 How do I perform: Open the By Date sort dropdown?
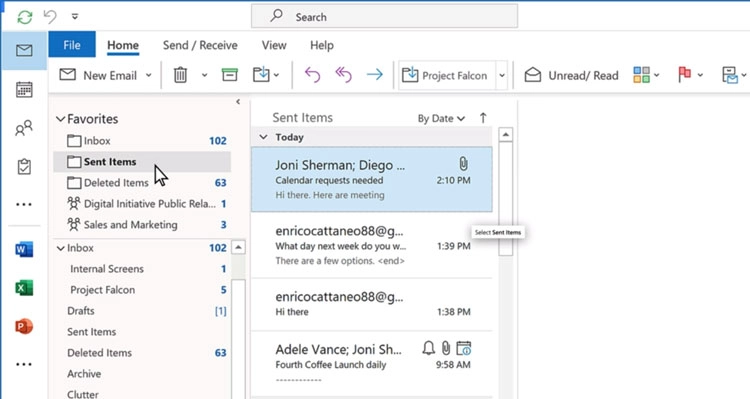[441, 119]
